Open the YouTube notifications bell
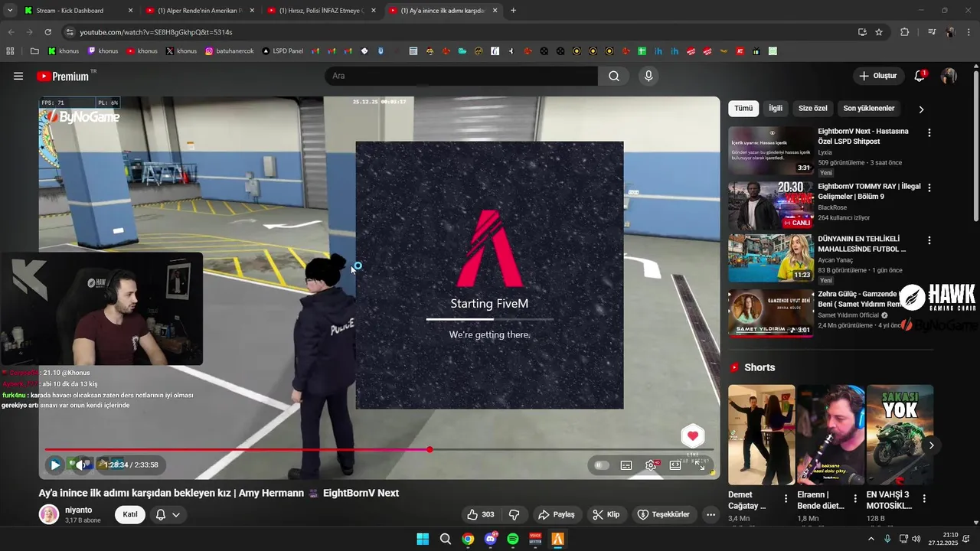The image size is (980, 551). (x=920, y=76)
